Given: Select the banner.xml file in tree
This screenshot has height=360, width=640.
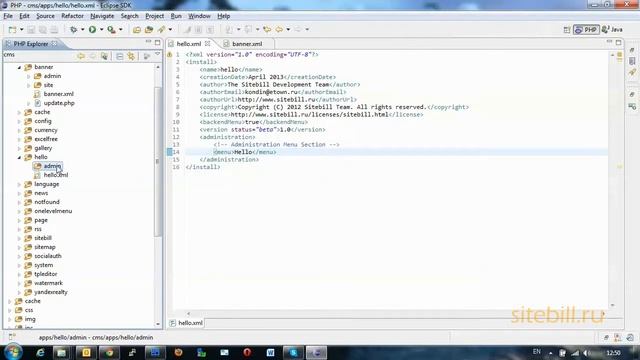Looking at the screenshot, I should coord(58,94).
